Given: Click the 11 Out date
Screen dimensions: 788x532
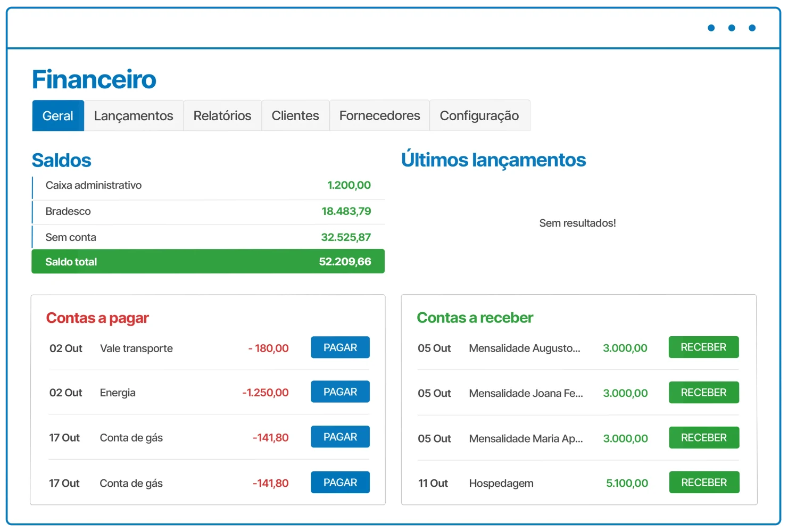Looking at the screenshot, I should [433, 483].
